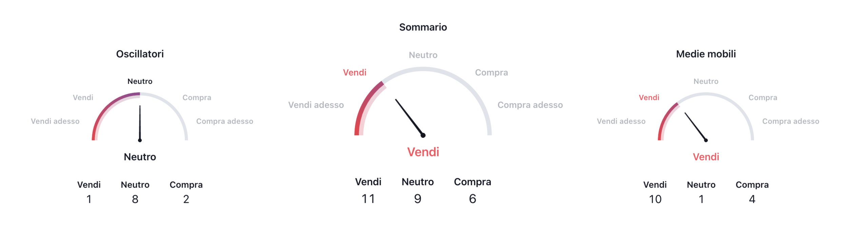
Task: Click Medie mobili's Compra count of 4
Action: tap(752, 199)
